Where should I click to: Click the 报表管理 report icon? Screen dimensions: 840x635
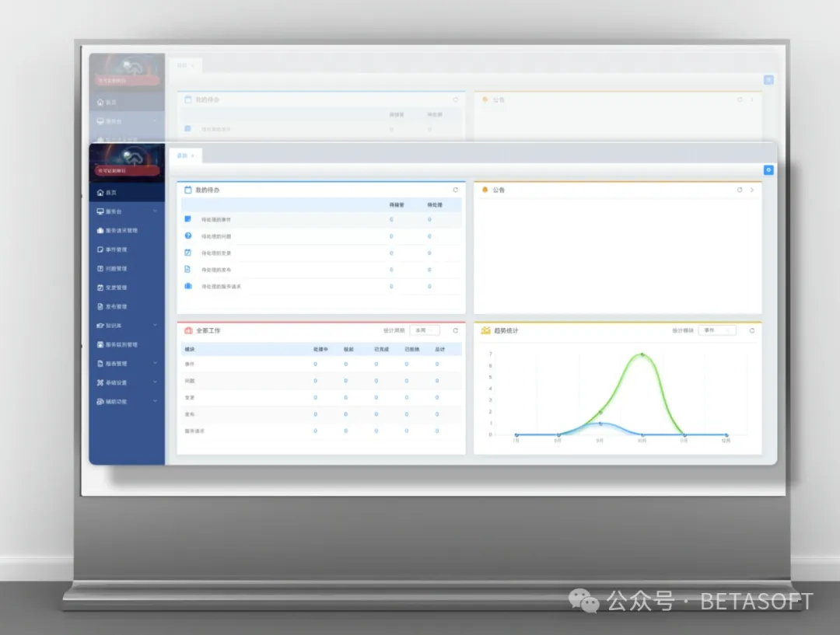click(100, 364)
